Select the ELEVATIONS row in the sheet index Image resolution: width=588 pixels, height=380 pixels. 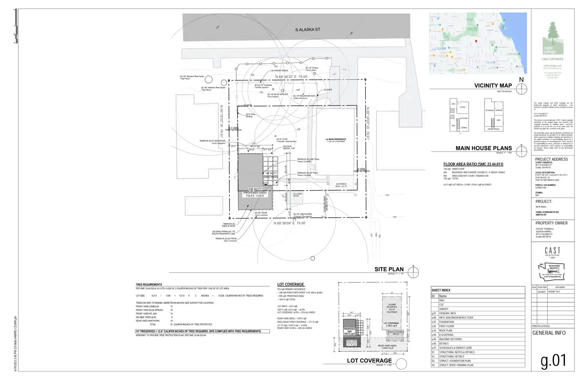(478, 335)
